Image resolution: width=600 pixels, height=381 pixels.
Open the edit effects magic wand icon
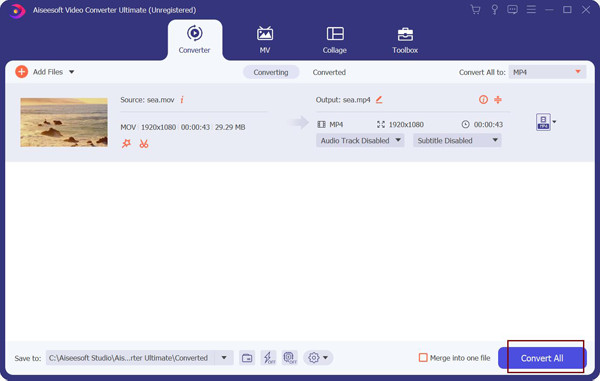point(126,144)
